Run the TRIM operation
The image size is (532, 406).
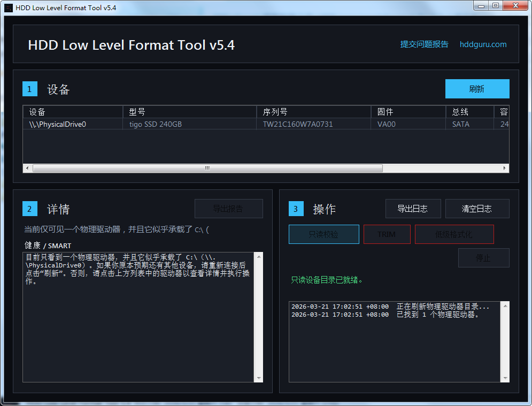(387, 234)
